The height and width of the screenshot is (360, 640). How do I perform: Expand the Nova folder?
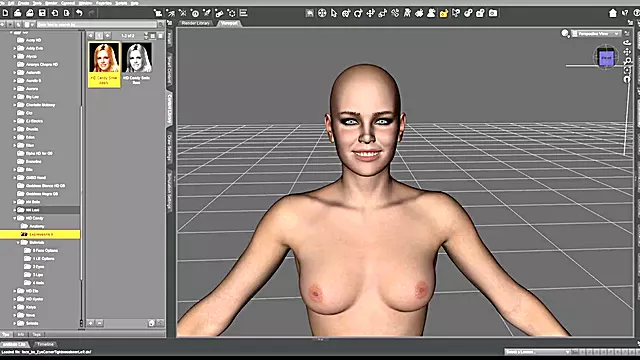coord(15,315)
